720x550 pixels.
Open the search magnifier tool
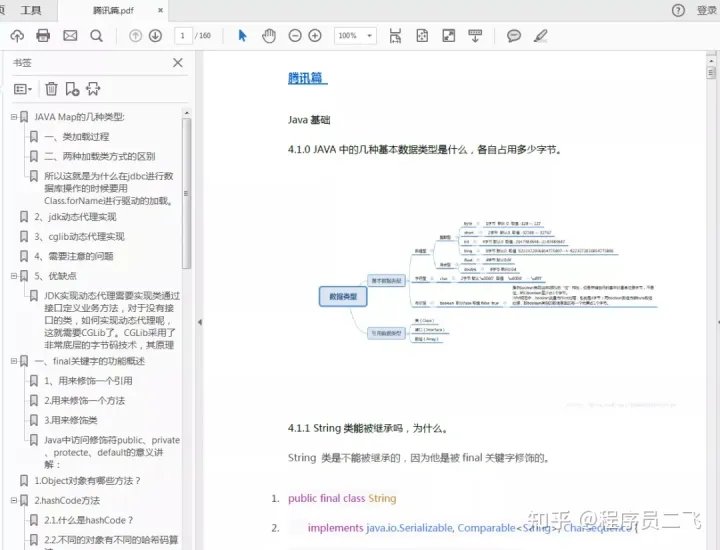tap(96, 36)
